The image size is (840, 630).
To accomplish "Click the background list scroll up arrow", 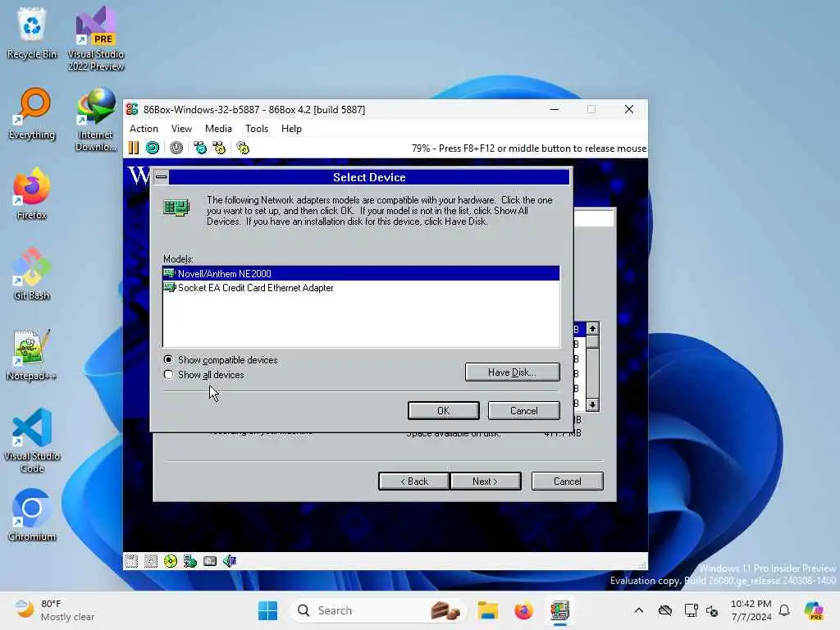I will (592, 328).
